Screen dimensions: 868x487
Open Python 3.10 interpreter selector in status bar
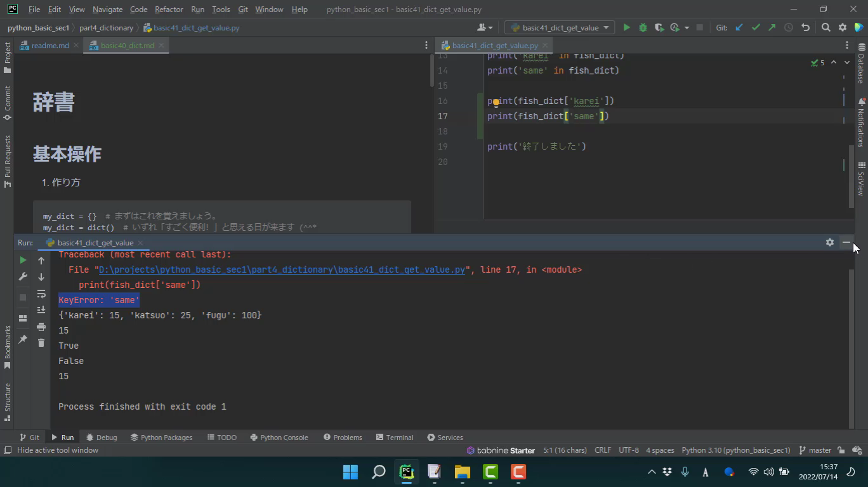point(735,450)
